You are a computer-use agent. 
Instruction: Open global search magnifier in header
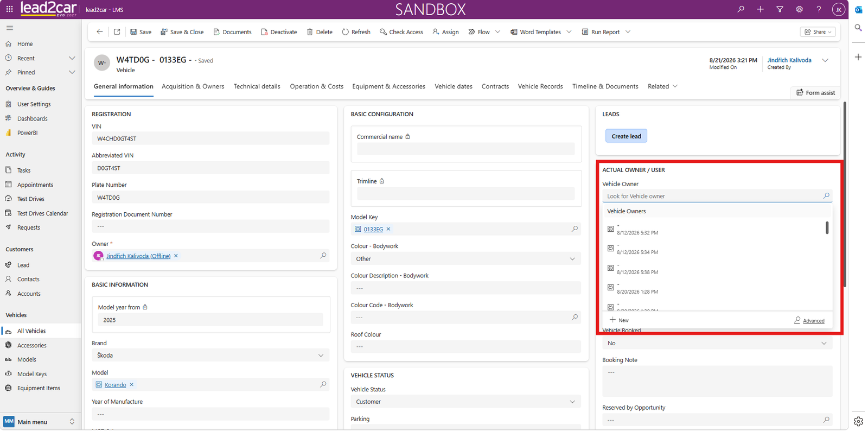741,9
